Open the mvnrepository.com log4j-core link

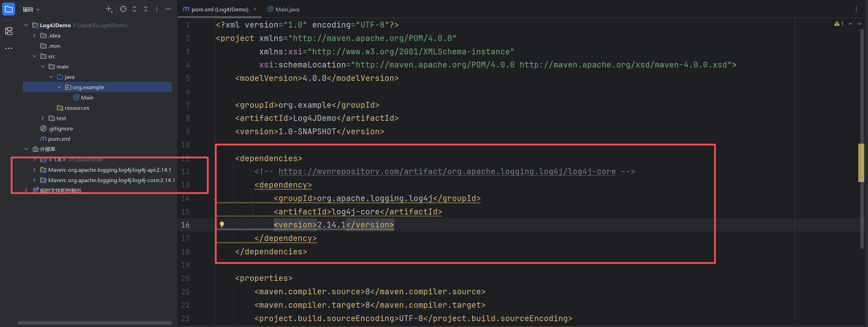click(447, 171)
